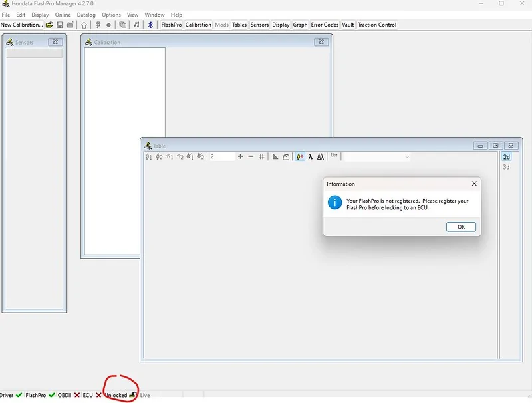The width and height of the screenshot is (532, 403).
Task: Open the Options menu
Action: (x=111, y=15)
